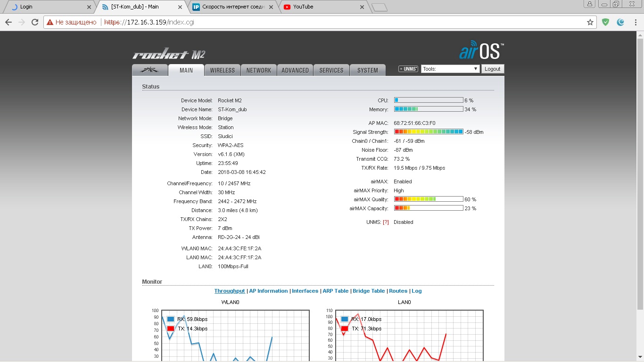The image size is (644, 362).
Task: Open AP Information link
Action: click(x=268, y=291)
